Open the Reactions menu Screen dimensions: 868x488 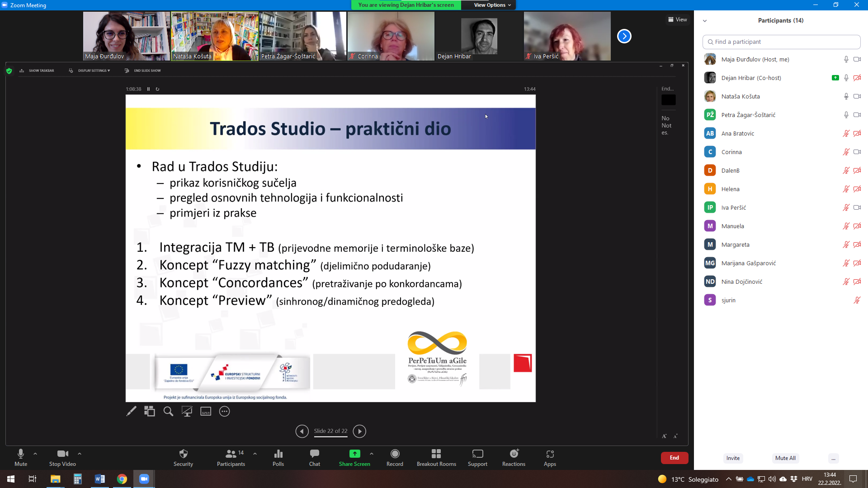tap(514, 457)
